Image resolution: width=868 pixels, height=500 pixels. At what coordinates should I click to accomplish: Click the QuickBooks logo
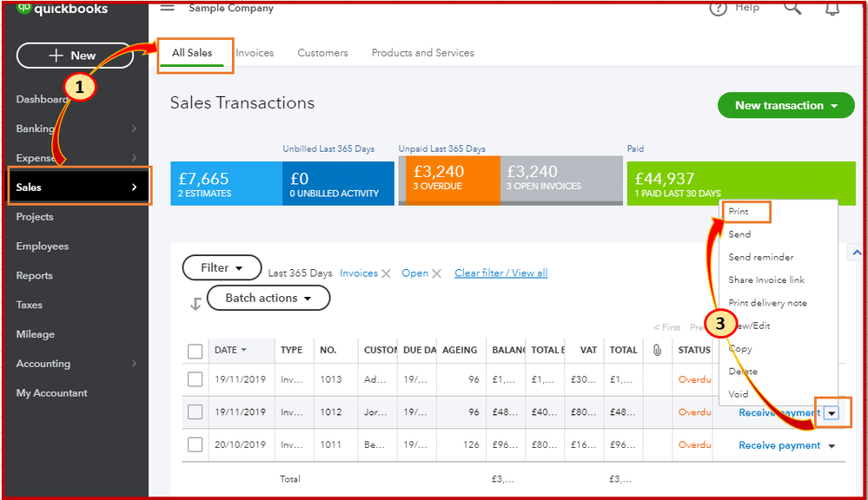[x=62, y=9]
